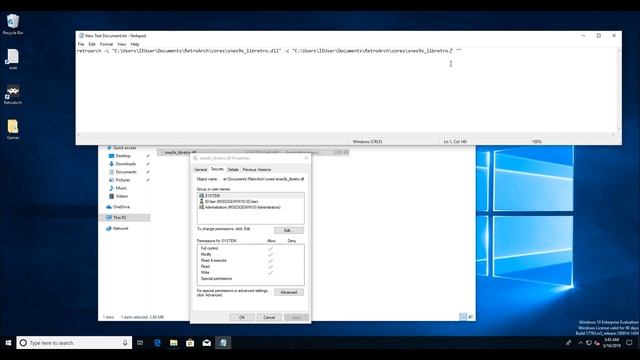Switch Explorer to details view icon
The width and height of the screenshot is (640, 360).
[x=463, y=317]
